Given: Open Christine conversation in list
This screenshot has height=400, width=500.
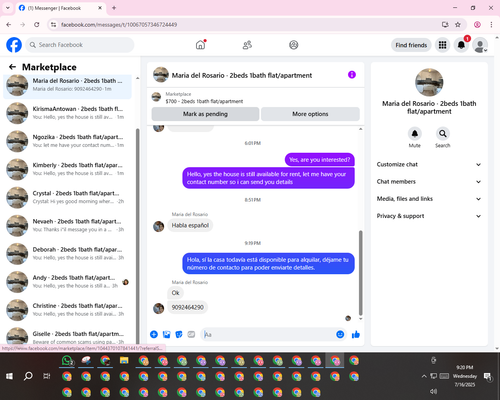Looking at the screenshot, I should (x=67, y=310).
